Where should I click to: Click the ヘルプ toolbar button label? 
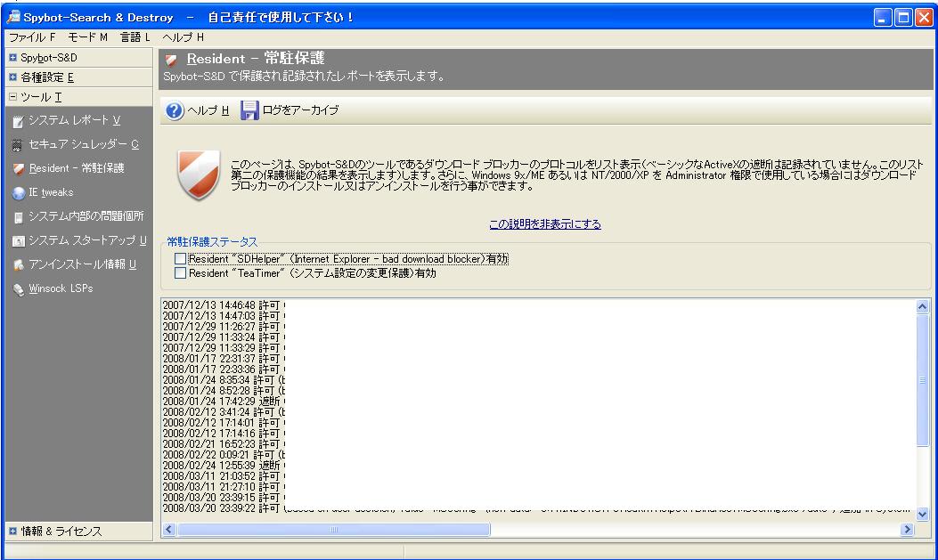[x=208, y=110]
